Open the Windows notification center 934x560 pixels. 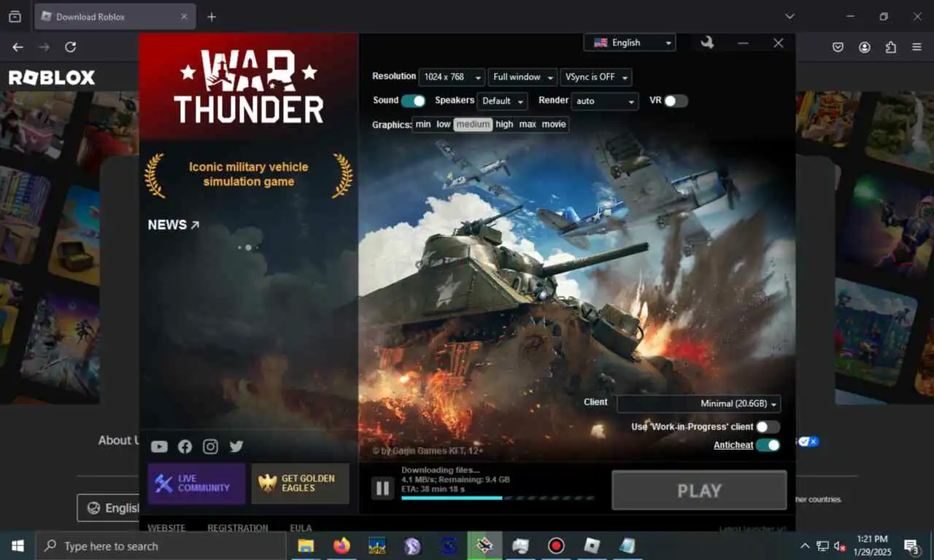(x=911, y=545)
